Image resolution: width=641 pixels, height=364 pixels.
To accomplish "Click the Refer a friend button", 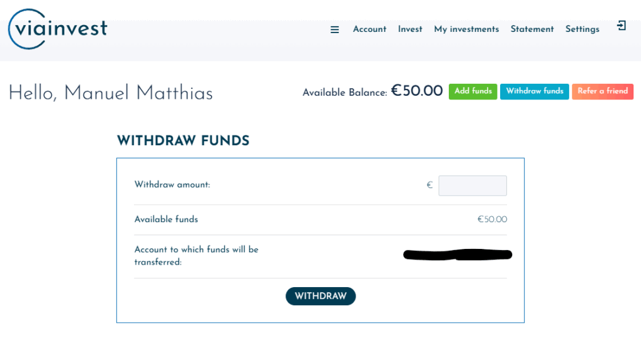I will click(x=602, y=91).
